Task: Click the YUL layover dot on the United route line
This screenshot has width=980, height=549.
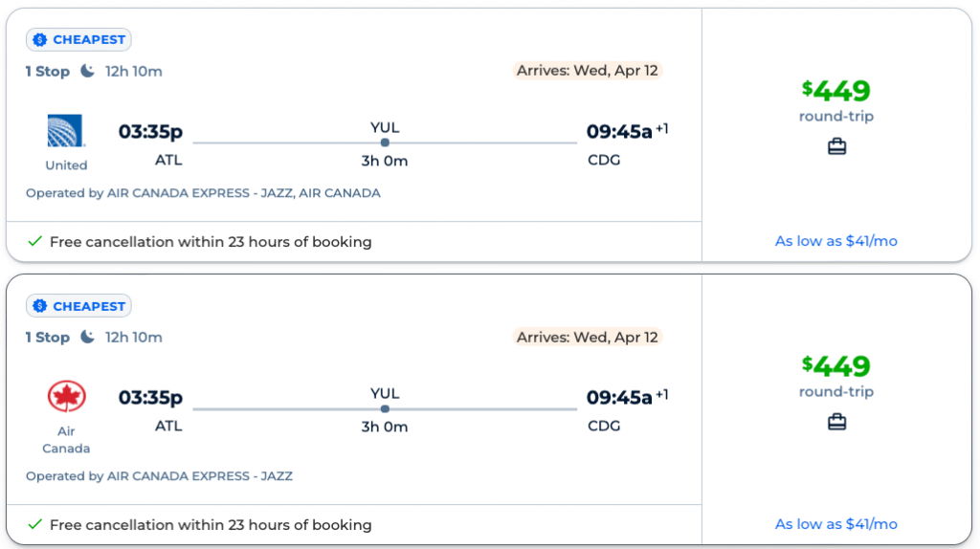Action: (x=385, y=143)
